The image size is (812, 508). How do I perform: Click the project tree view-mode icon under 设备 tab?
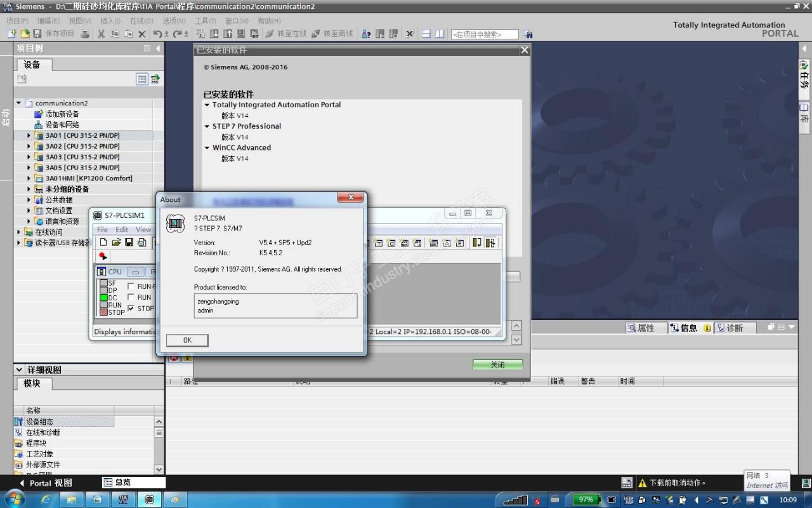click(142, 79)
